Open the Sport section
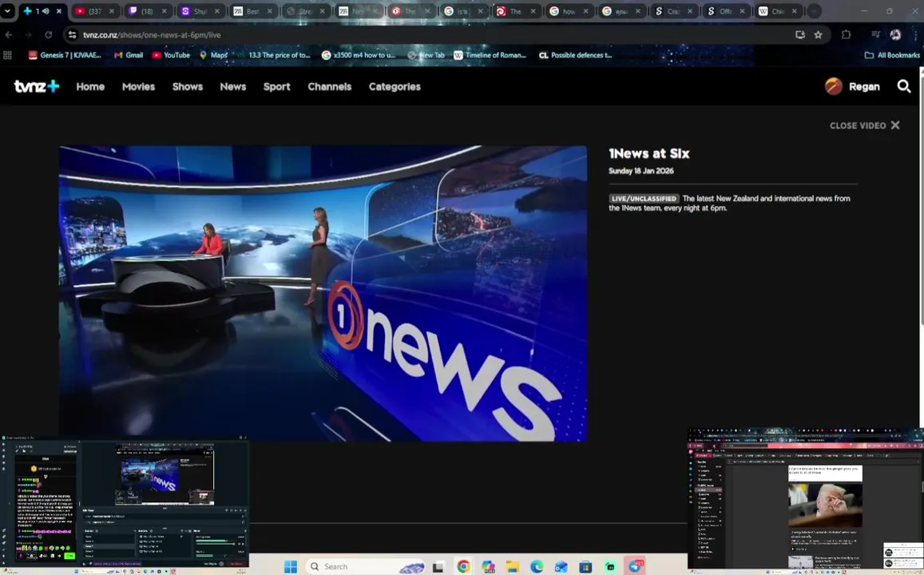Image resolution: width=924 pixels, height=575 pixels. 276,86
